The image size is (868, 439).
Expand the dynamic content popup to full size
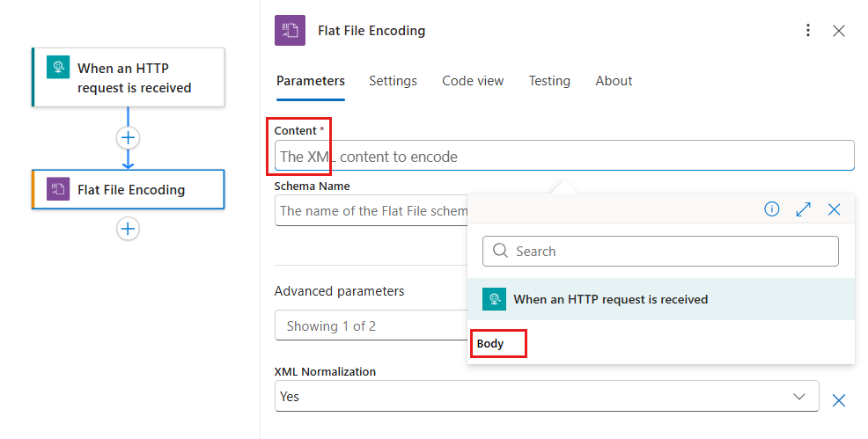803,209
